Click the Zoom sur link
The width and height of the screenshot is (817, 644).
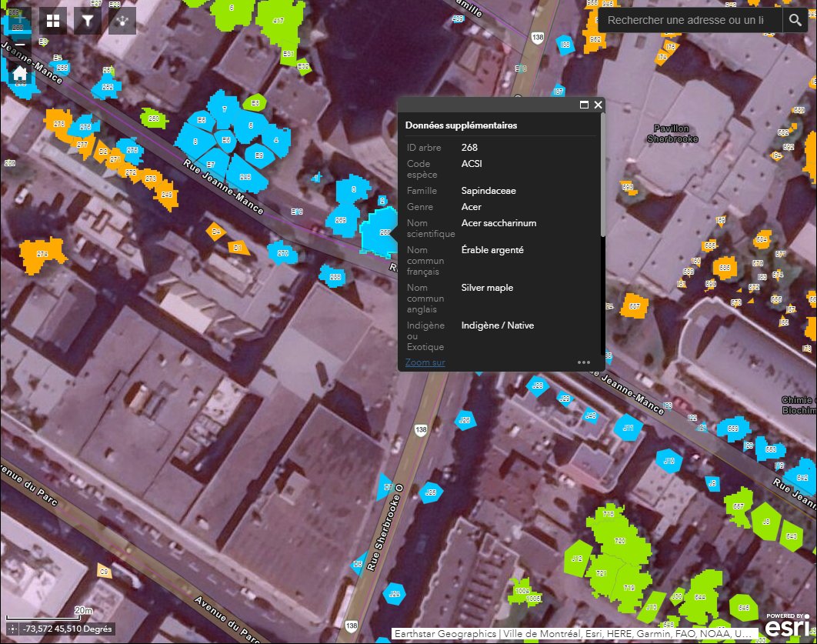click(x=425, y=362)
